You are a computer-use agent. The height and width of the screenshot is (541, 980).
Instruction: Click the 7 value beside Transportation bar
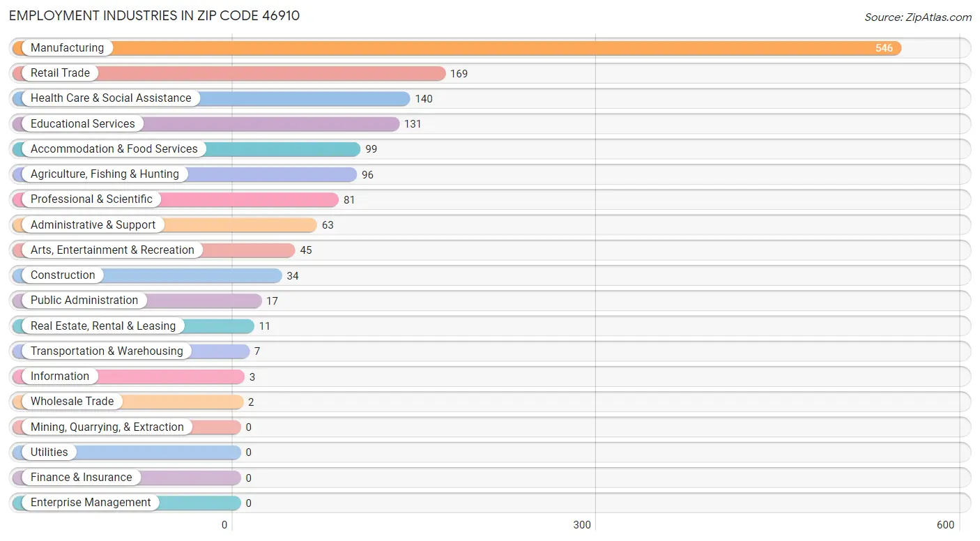[x=257, y=351]
